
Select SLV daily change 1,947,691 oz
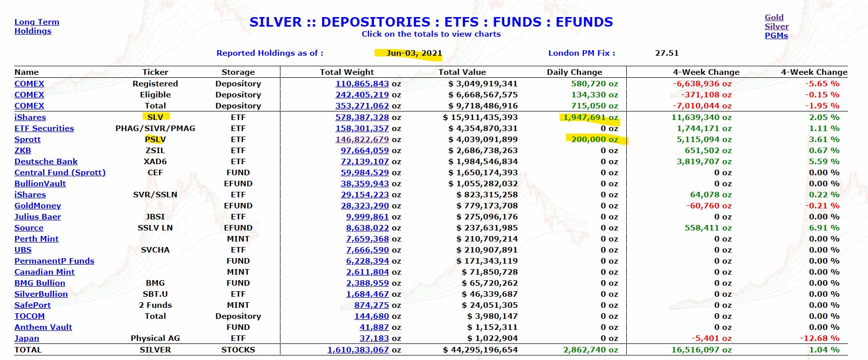point(591,117)
